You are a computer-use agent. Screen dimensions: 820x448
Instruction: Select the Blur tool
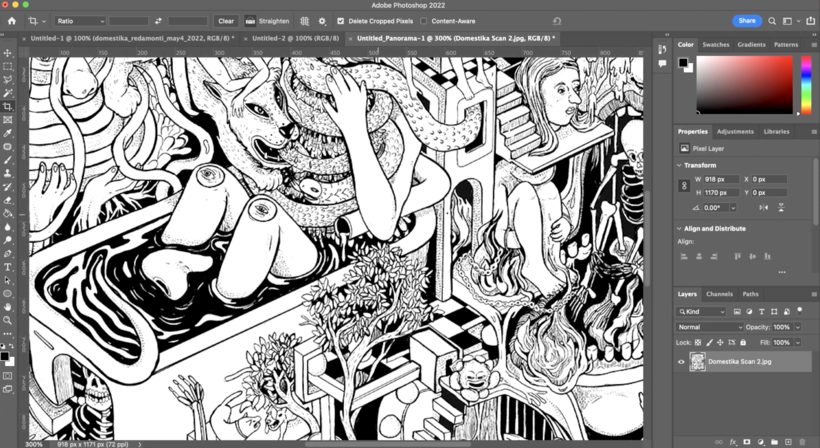[7, 227]
